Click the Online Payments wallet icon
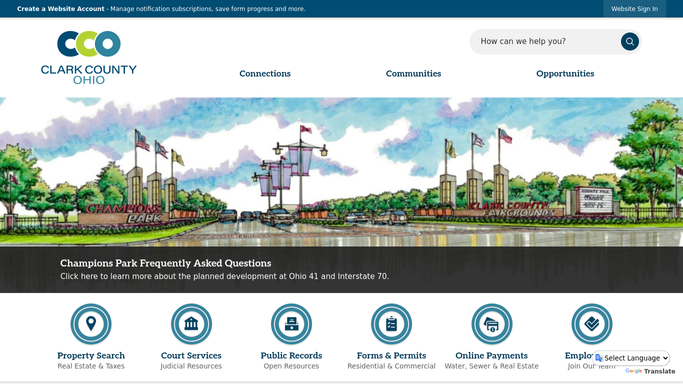 coord(492,324)
